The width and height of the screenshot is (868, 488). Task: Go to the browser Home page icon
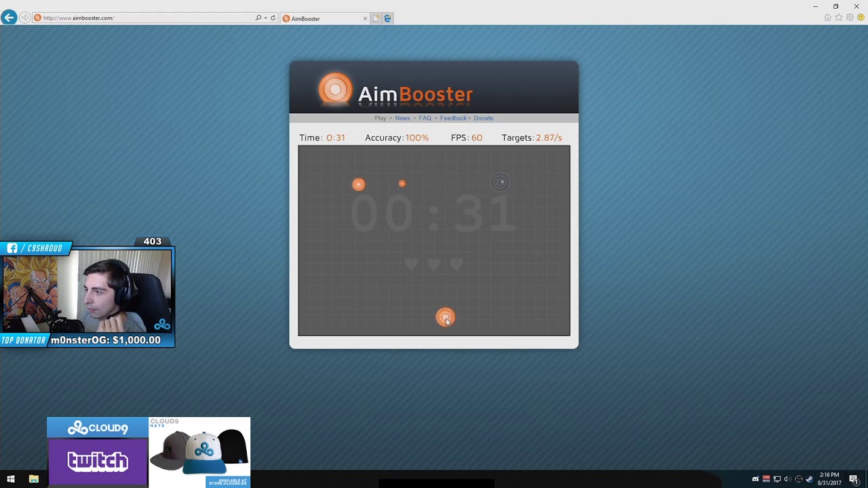pyautogui.click(x=827, y=18)
